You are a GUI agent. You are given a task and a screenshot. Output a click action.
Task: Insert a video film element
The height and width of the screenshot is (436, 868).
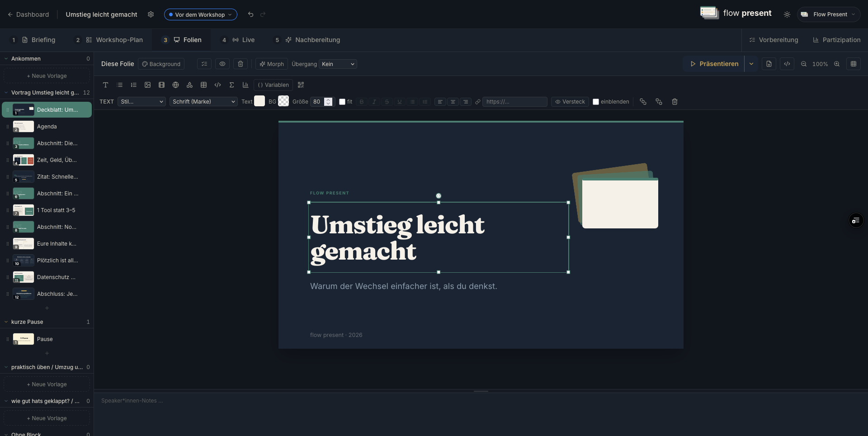(161, 85)
